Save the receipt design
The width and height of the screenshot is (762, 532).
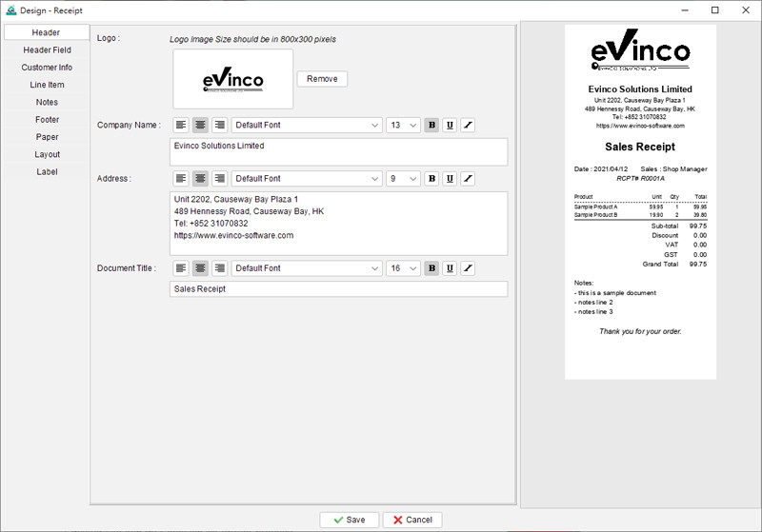(x=349, y=520)
